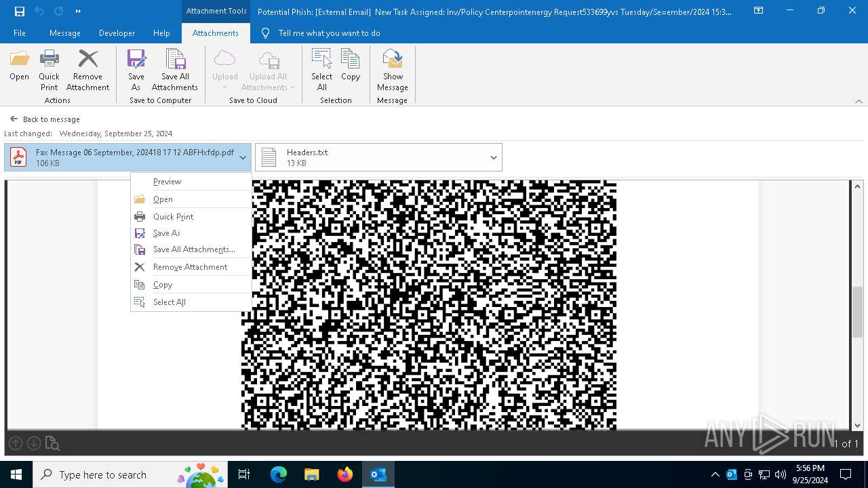Choose Quick Print from the context menu
The image size is (868, 488).
click(191, 217)
